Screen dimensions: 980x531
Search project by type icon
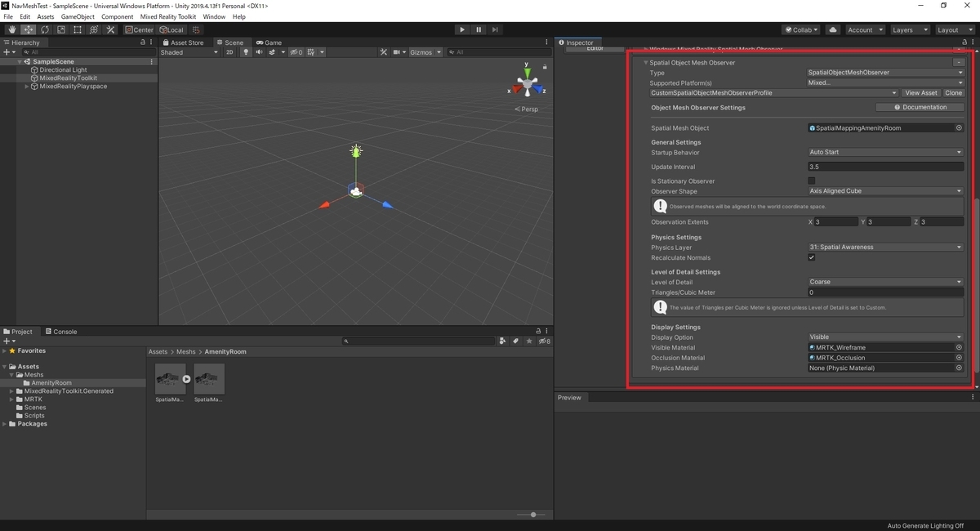click(503, 341)
